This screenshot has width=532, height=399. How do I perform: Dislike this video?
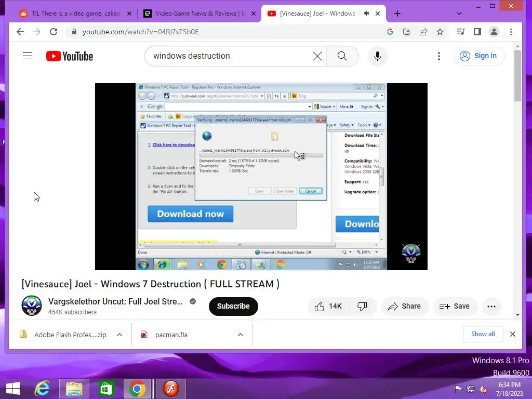tap(362, 307)
